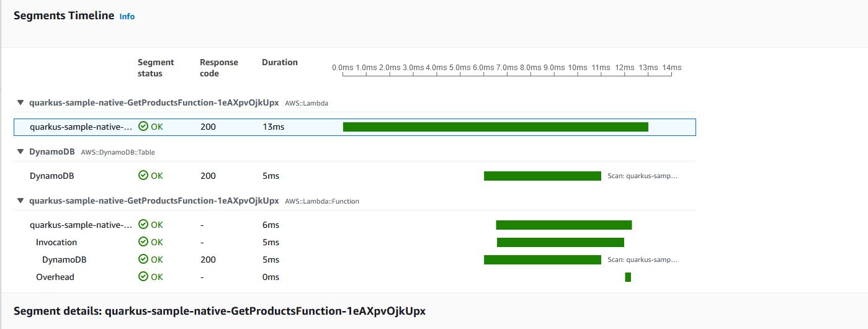The width and height of the screenshot is (868, 329).
Task: Open the Info link beside Segments Timeline
Action: click(x=127, y=17)
